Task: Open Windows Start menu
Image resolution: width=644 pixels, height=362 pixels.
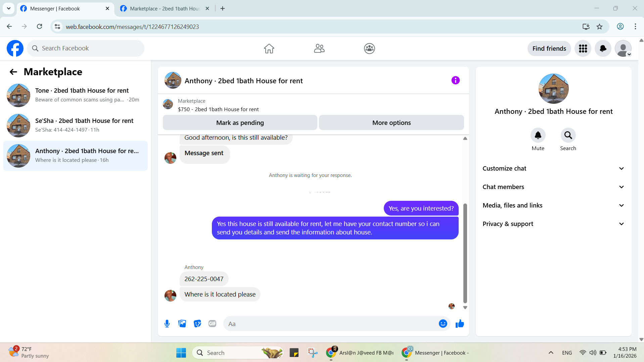Action: pos(181,353)
